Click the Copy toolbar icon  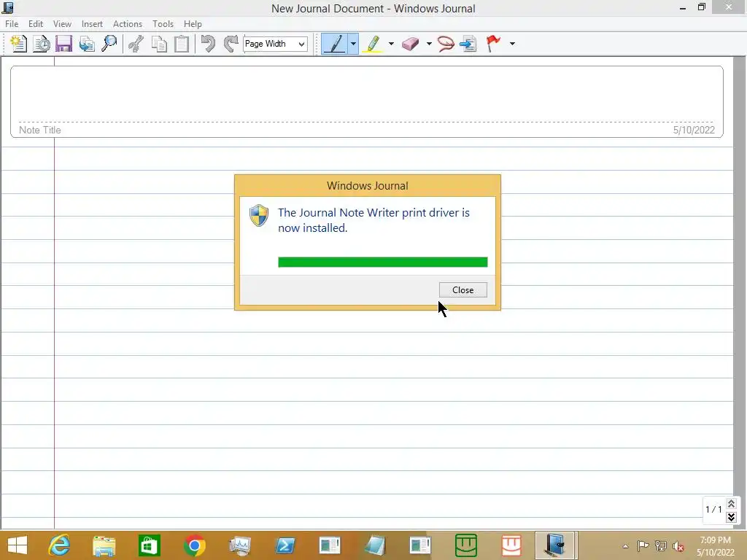[x=159, y=44]
